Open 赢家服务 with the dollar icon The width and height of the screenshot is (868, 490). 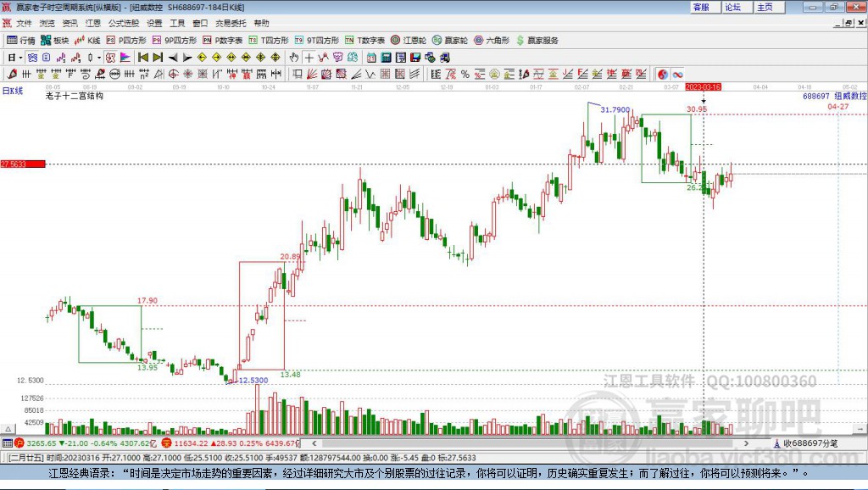(537, 41)
